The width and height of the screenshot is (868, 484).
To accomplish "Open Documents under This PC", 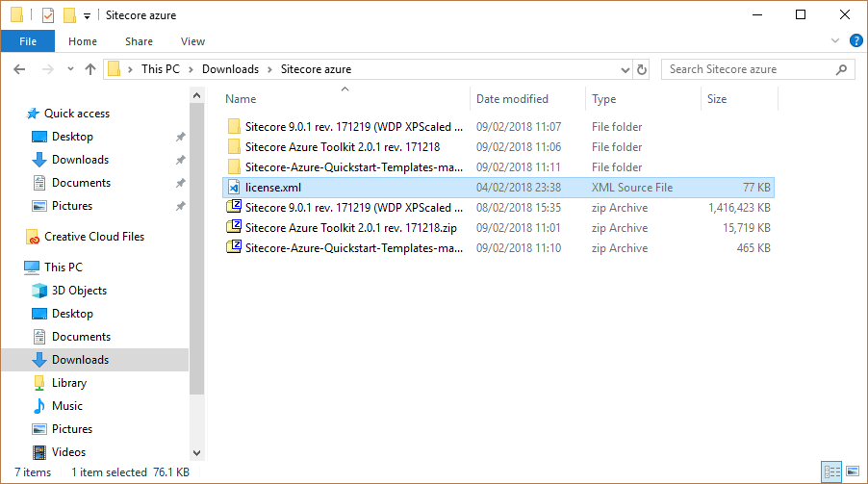I will pyautogui.click(x=81, y=337).
